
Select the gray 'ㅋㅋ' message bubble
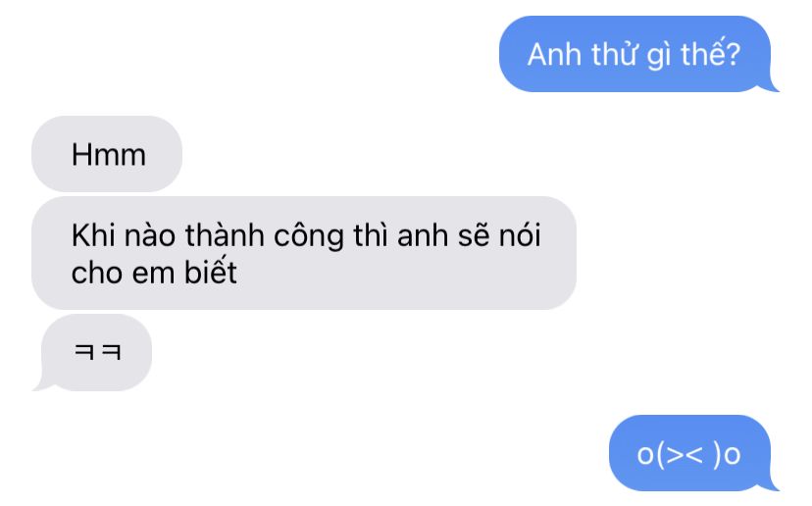point(96,352)
